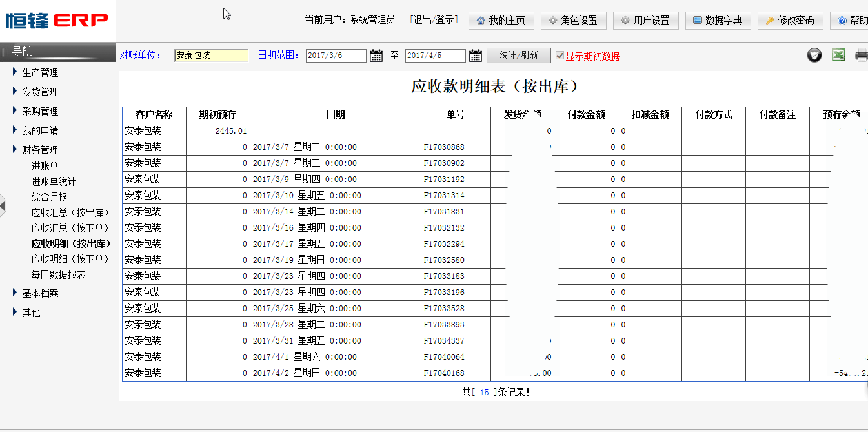The image size is (868, 432).
Task: Open the start date calendar picker
Action: coord(376,56)
